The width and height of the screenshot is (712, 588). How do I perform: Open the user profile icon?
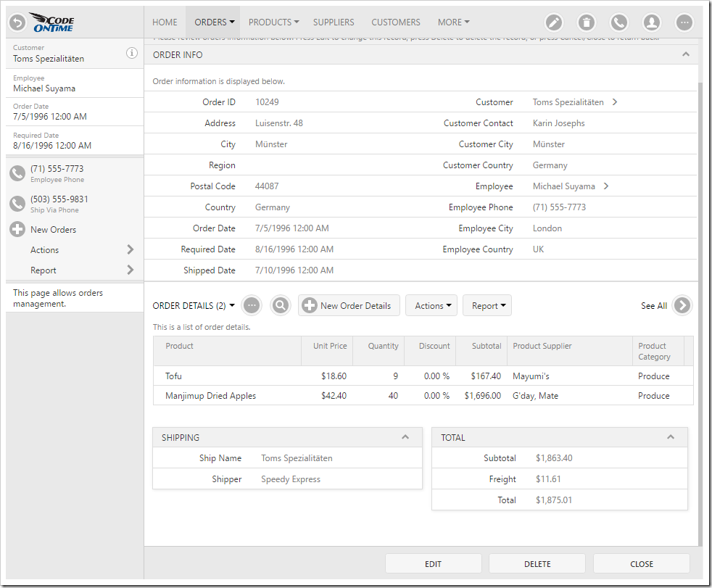652,22
